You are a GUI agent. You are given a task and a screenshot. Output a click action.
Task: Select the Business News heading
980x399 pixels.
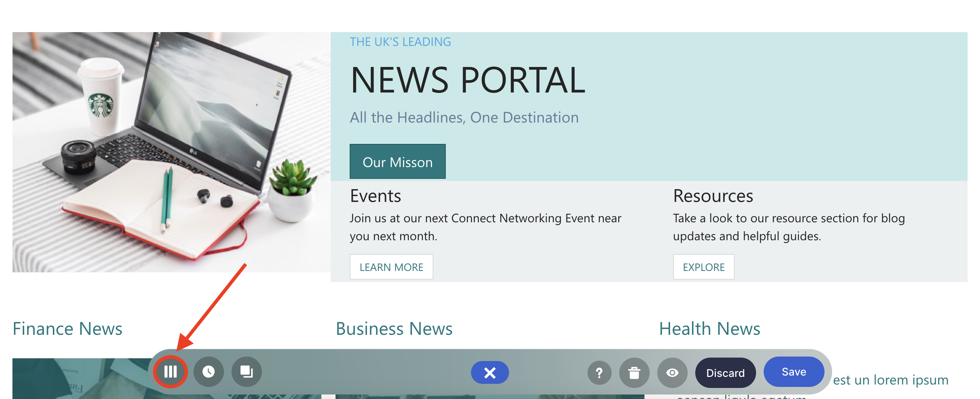tap(394, 328)
